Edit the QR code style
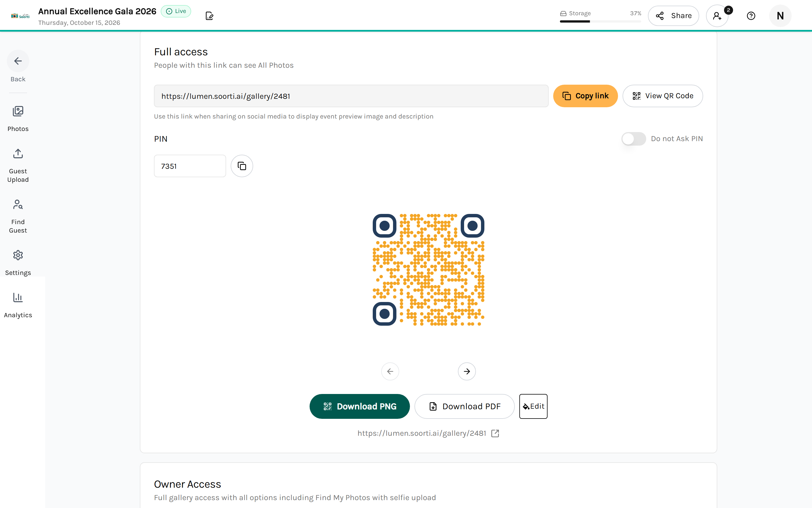 click(533, 406)
